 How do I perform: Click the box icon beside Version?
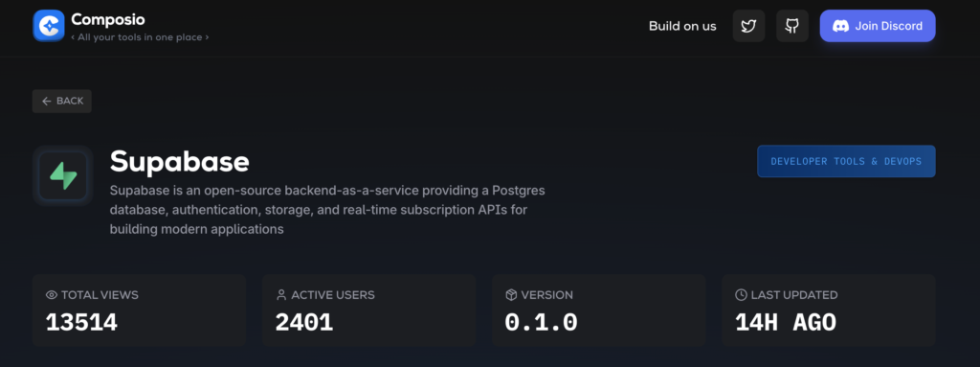point(511,295)
